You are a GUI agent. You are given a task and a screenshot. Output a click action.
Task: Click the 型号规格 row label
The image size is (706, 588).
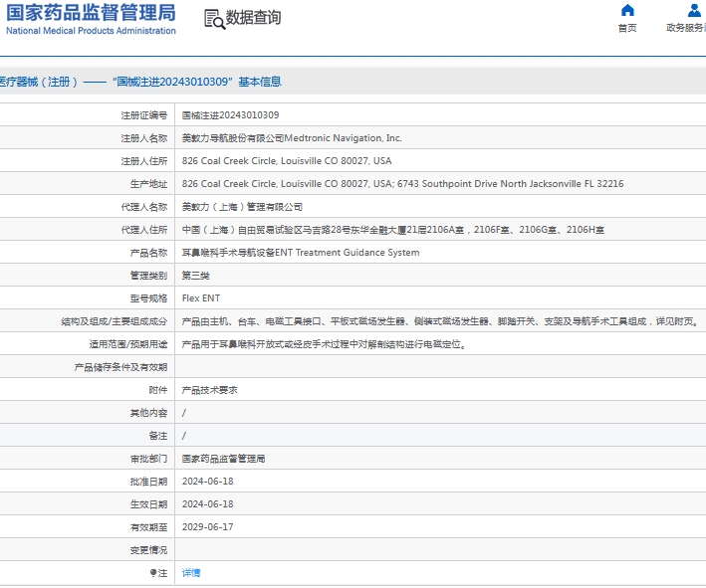148,298
